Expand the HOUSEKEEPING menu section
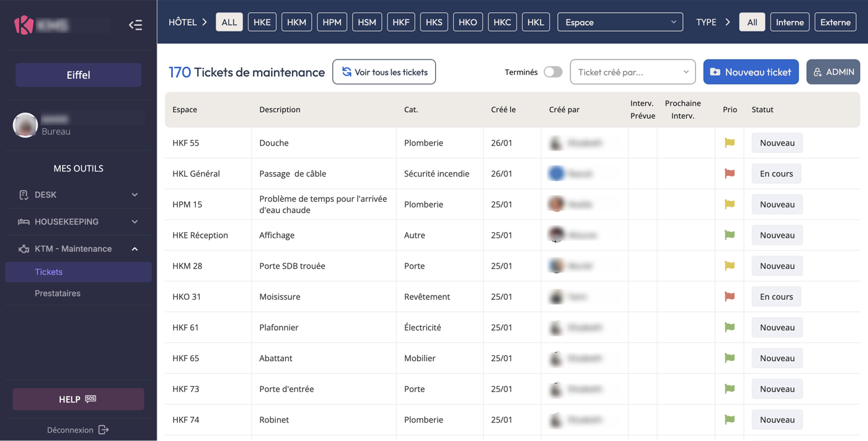 (78, 222)
